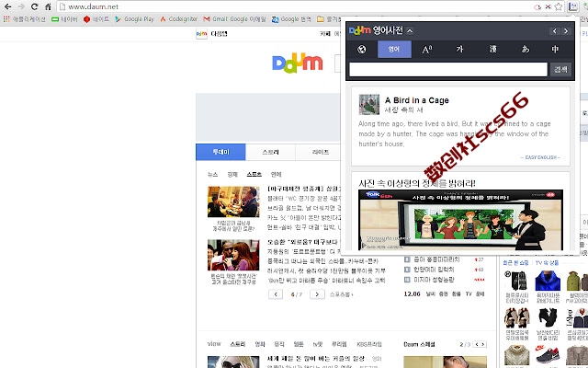This screenshot has width=588, height=368.
Task: Click the large Daum logo
Action: click(x=298, y=63)
